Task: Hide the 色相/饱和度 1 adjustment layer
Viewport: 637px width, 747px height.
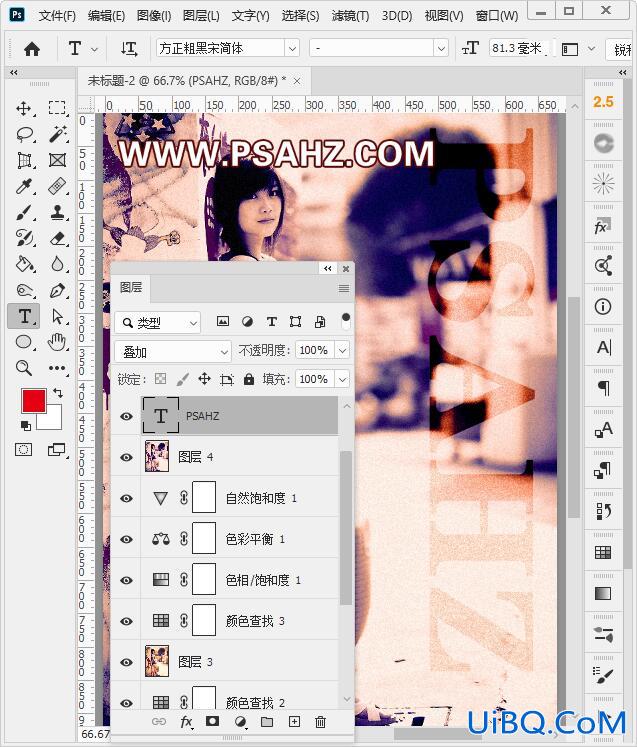Action: point(126,580)
